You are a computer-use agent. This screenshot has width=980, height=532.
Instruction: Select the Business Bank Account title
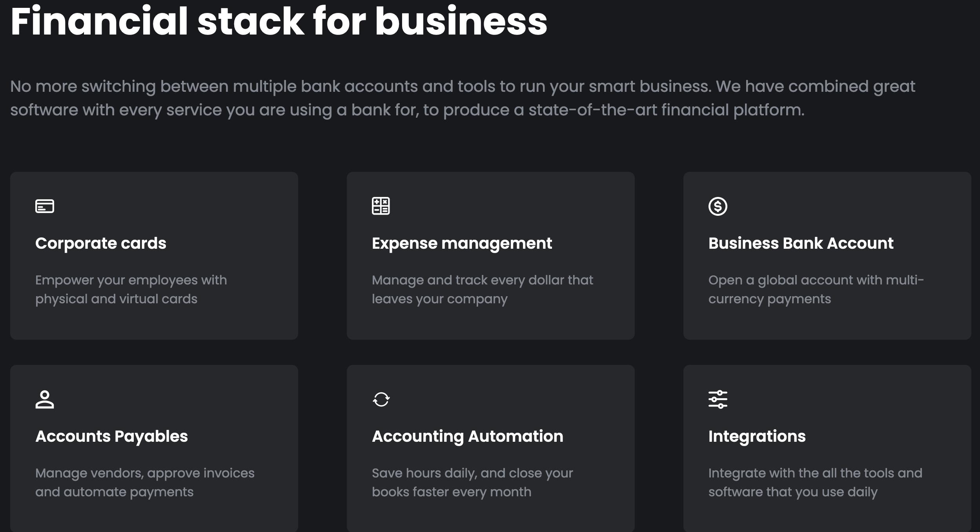[801, 243]
